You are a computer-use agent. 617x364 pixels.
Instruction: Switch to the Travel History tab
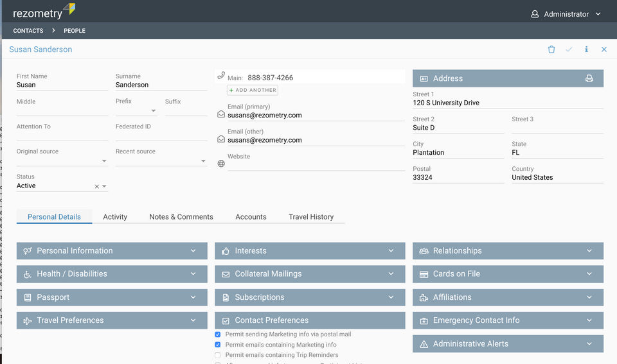tap(311, 217)
